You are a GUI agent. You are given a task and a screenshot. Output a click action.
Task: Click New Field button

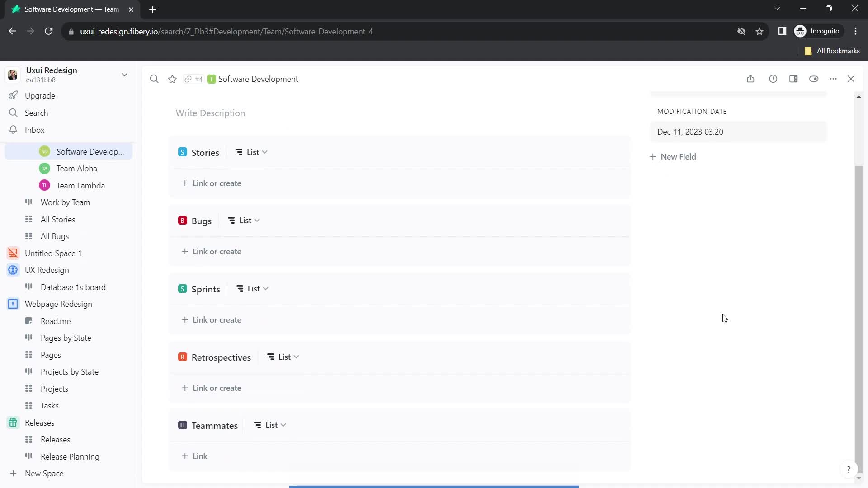click(x=672, y=156)
